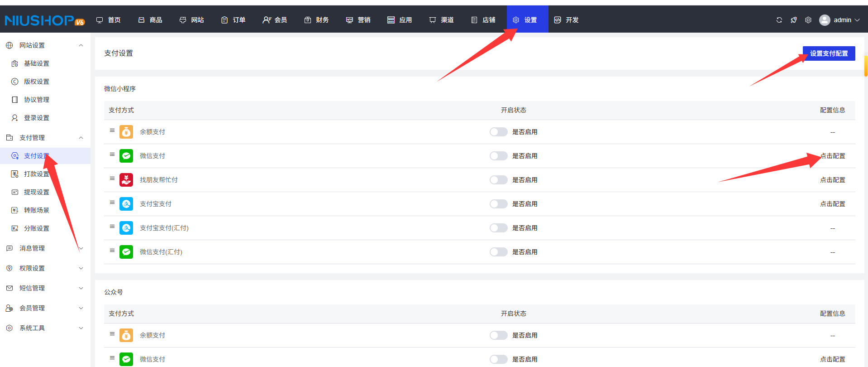
Task: Click the rocket icon in top bar
Action: click(x=794, y=20)
